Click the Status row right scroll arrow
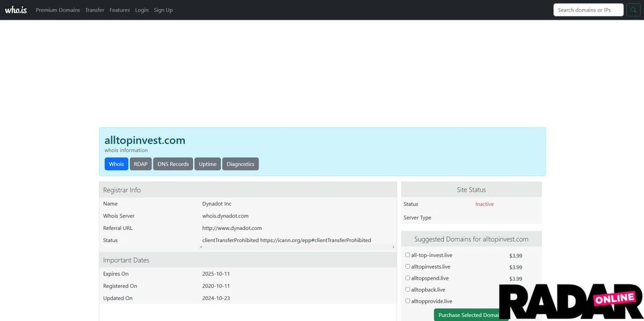Image resolution: width=644 pixels, height=321 pixels. (393, 247)
